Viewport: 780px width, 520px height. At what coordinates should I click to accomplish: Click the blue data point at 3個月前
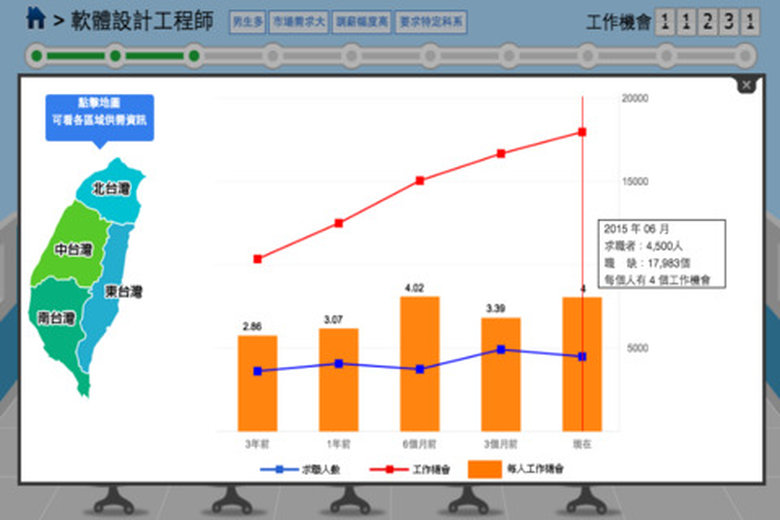pos(501,349)
